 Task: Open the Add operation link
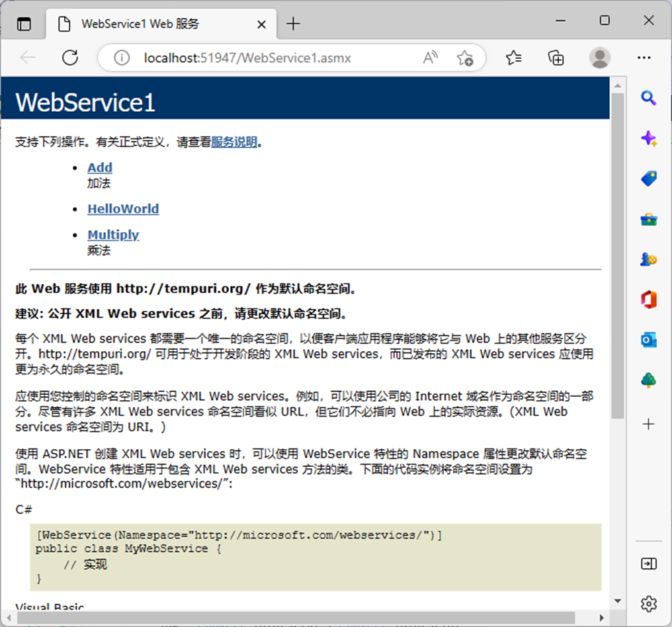(100, 167)
